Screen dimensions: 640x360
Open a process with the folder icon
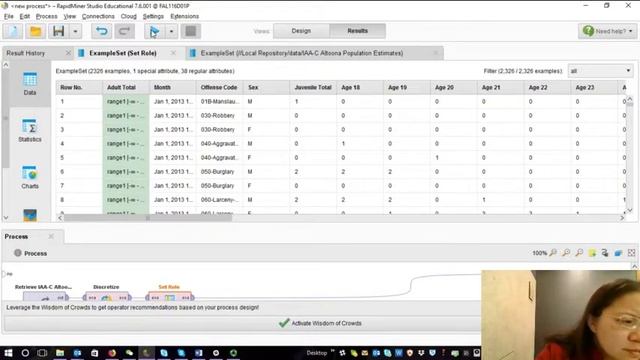tap(36, 31)
